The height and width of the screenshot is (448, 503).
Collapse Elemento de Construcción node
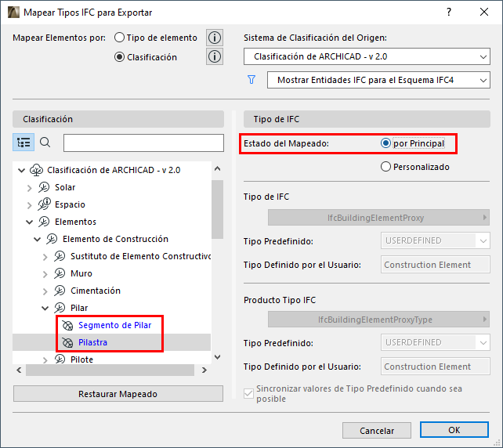[37, 239]
